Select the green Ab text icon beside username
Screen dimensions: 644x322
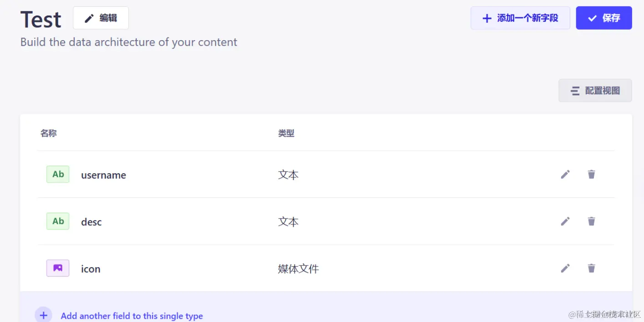pyautogui.click(x=57, y=174)
